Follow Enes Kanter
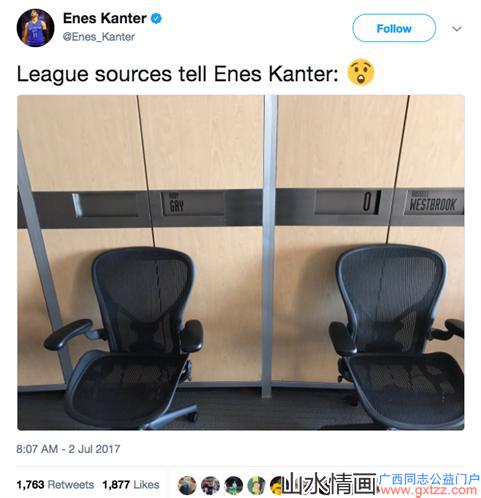Viewport: 481px width, 498px height. click(x=394, y=28)
